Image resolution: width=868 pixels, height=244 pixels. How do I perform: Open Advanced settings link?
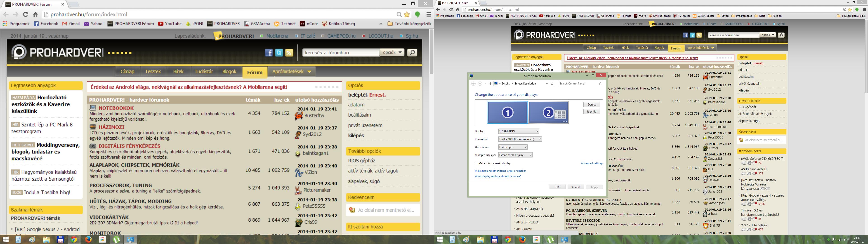point(592,163)
